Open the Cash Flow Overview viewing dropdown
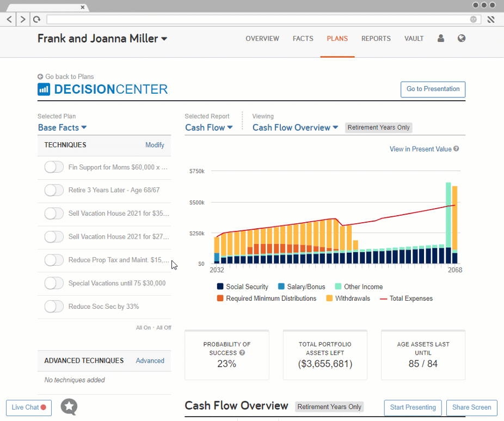The height and width of the screenshot is (421, 504). (295, 127)
